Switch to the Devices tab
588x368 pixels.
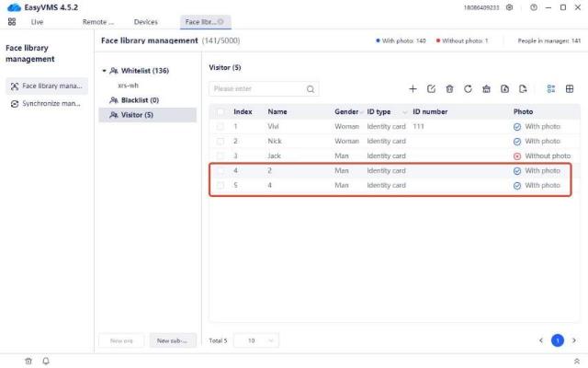point(145,21)
